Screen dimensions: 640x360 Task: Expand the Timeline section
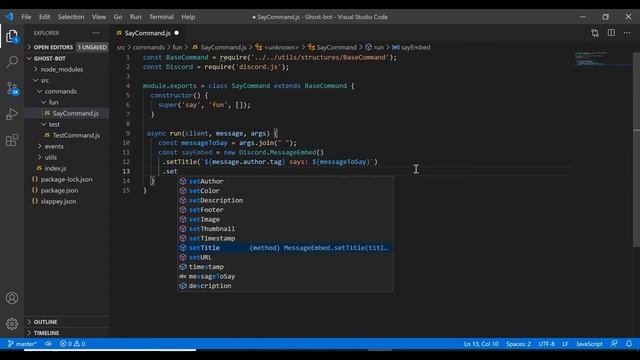point(67,333)
